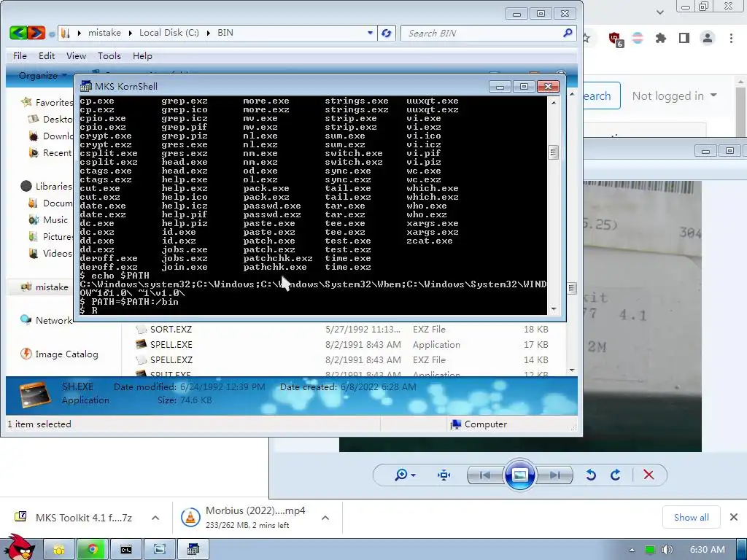The width and height of the screenshot is (747, 560).
Task: Select mistake in the navigation pane
Action: coord(52,287)
